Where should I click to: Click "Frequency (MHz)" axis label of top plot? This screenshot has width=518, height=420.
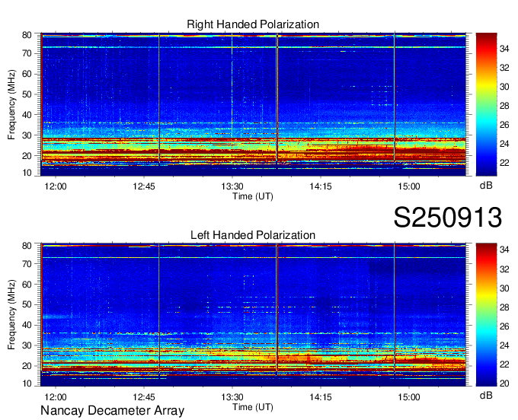[11, 104]
